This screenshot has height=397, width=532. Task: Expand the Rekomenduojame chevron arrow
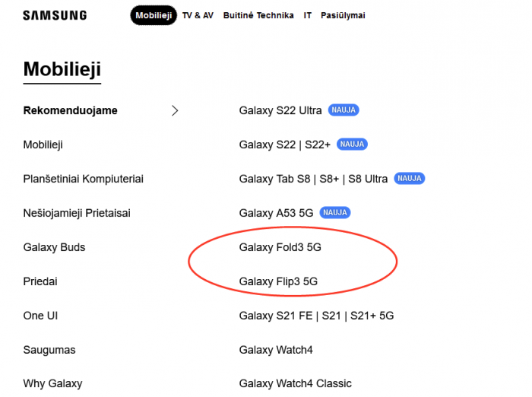pyautogui.click(x=175, y=110)
